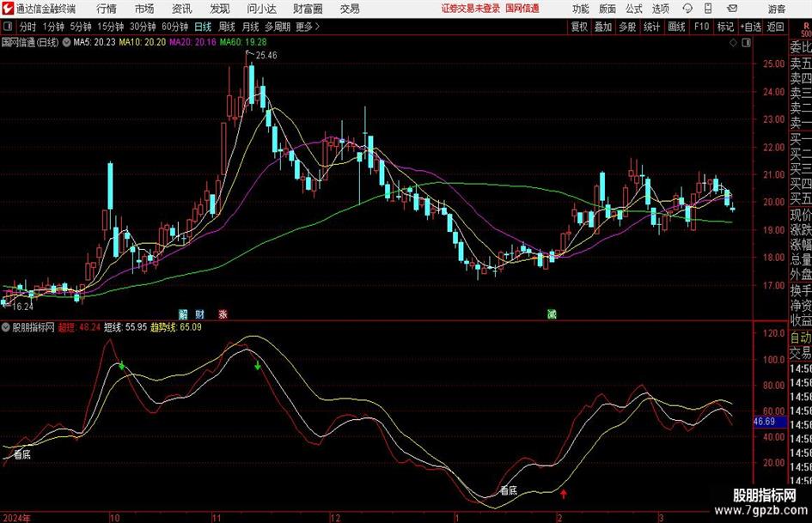This screenshot has height=523, width=812.
Task: Open the 选项 menu
Action: 660,9
